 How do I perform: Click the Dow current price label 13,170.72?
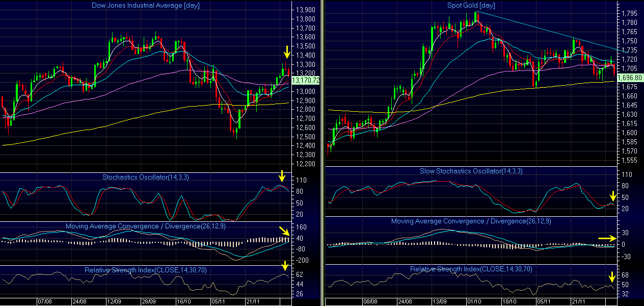pyautogui.click(x=305, y=80)
